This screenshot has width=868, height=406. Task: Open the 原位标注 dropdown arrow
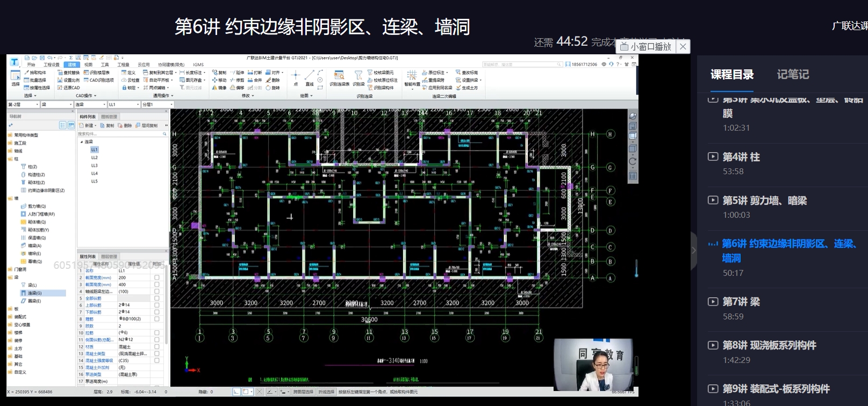pos(447,73)
